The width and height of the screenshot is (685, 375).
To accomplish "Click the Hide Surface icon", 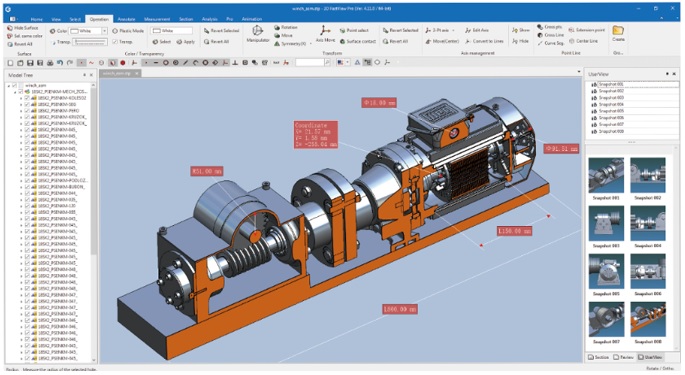I will tap(10, 28).
